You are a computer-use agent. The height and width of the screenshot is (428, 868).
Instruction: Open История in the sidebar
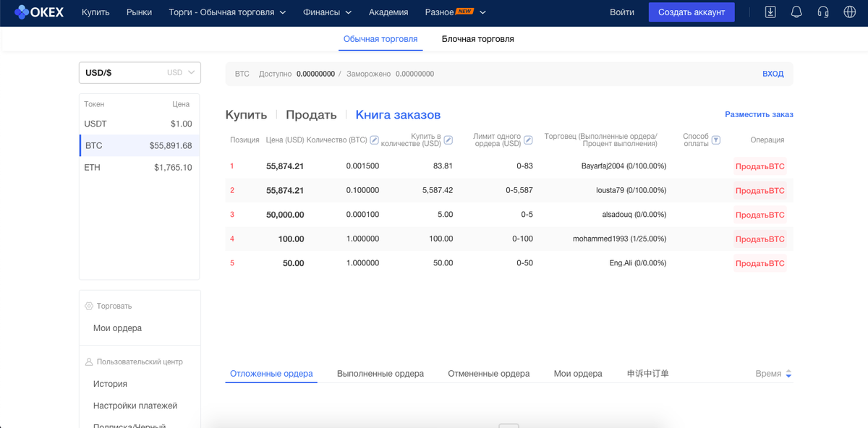(110, 384)
